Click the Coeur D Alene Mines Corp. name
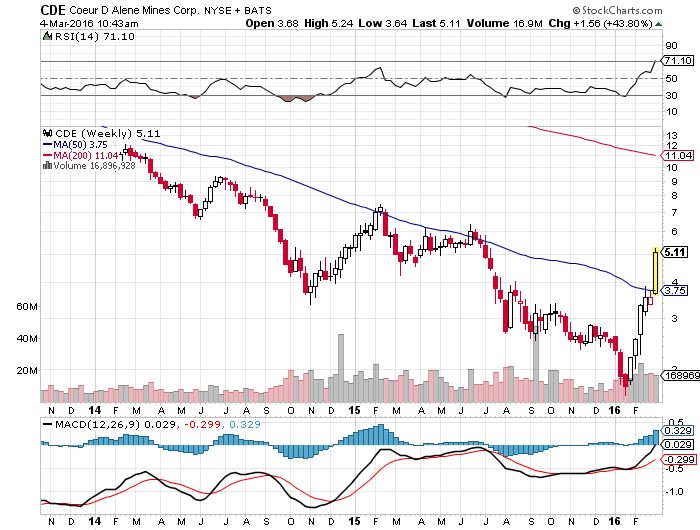Image resolution: width=700 pixels, height=530 pixels. [x=135, y=10]
